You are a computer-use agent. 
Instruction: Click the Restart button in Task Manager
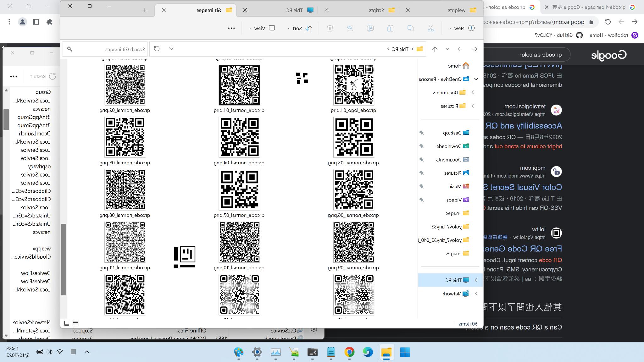[43, 76]
